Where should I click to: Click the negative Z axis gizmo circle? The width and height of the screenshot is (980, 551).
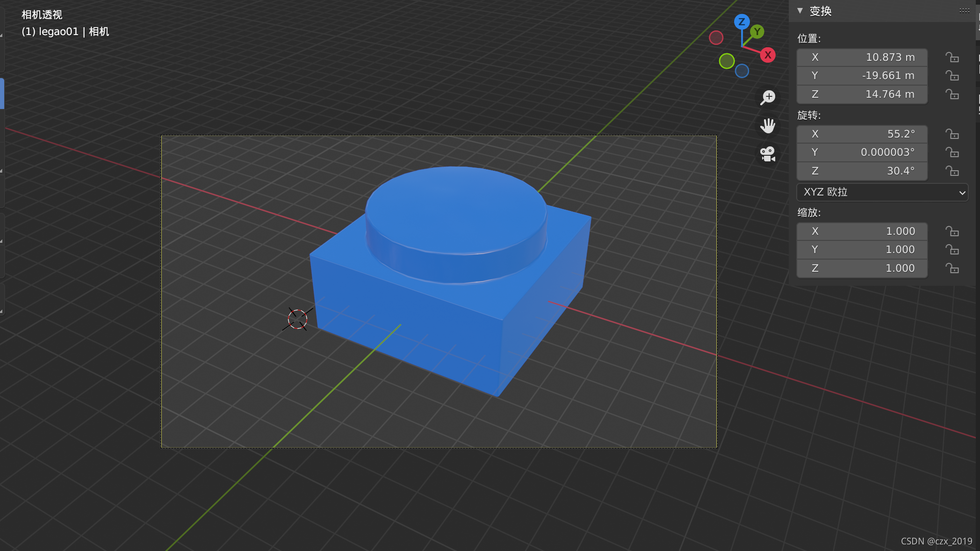[x=742, y=71]
